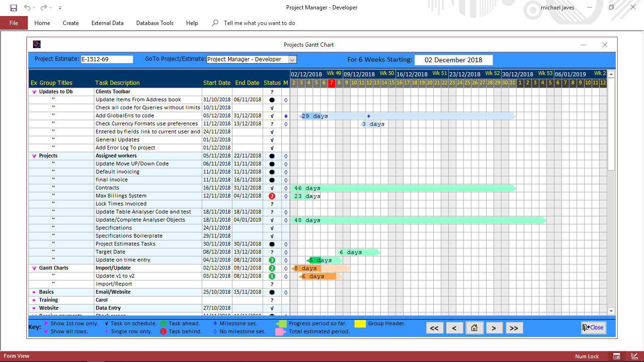Viewport: 644px width, 362px height.
Task: Click the task Update Move UP/Down Code
Action: click(x=132, y=164)
